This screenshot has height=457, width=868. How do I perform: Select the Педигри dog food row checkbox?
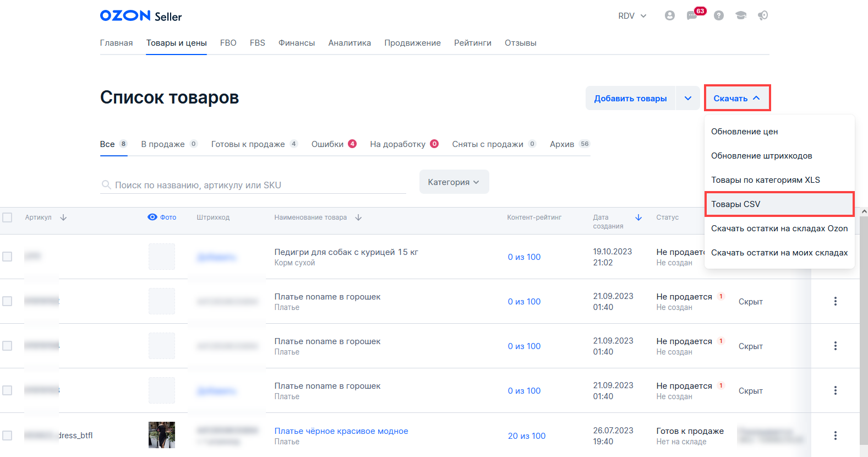click(7, 257)
